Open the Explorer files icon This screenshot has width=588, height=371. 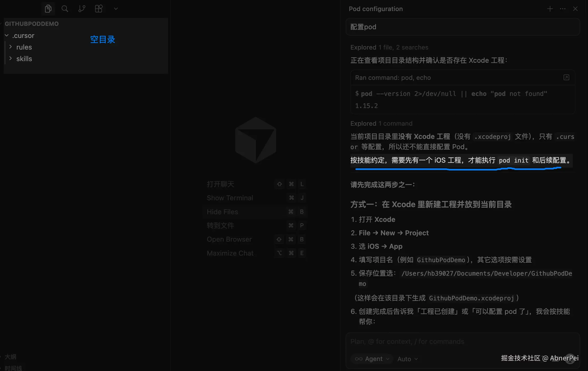pyautogui.click(x=48, y=9)
